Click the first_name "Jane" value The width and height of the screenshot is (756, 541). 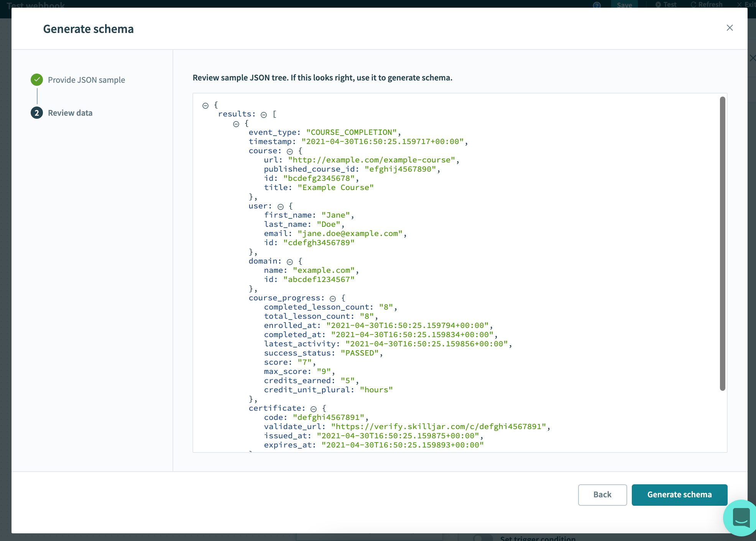336,215
